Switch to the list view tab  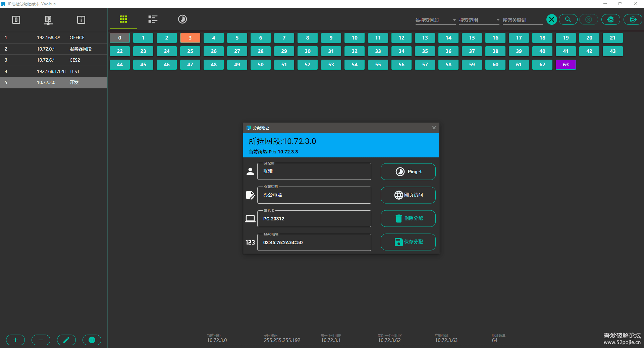coord(153,19)
